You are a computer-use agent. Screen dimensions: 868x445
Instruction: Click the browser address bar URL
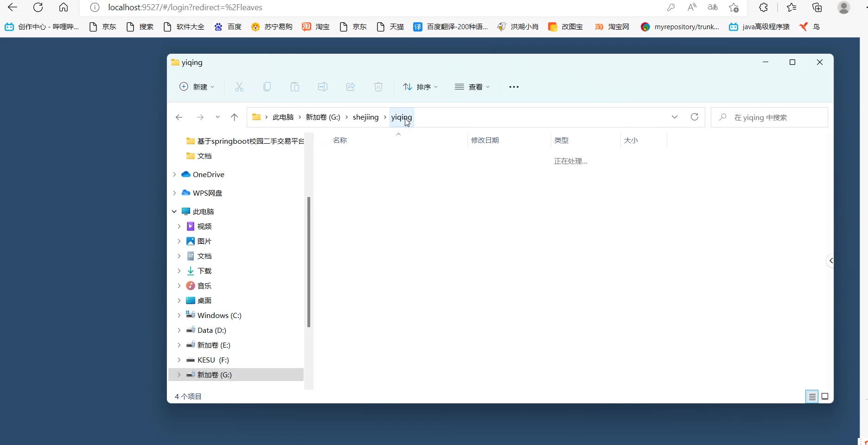tap(185, 7)
